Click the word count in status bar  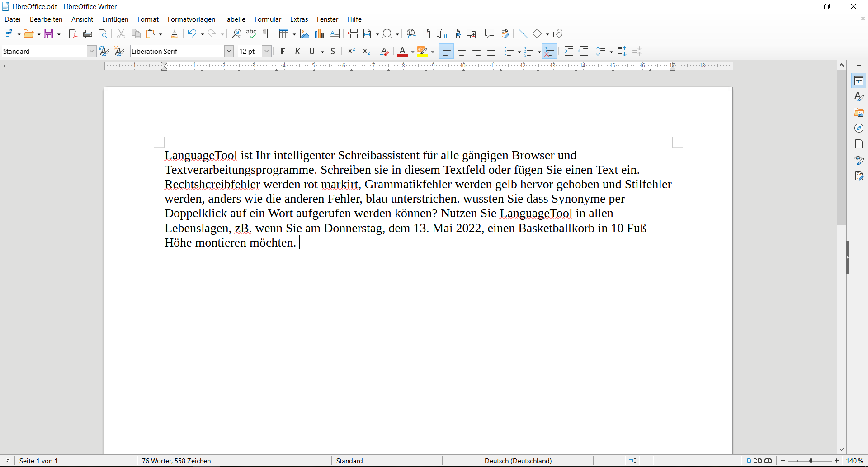pos(176,461)
